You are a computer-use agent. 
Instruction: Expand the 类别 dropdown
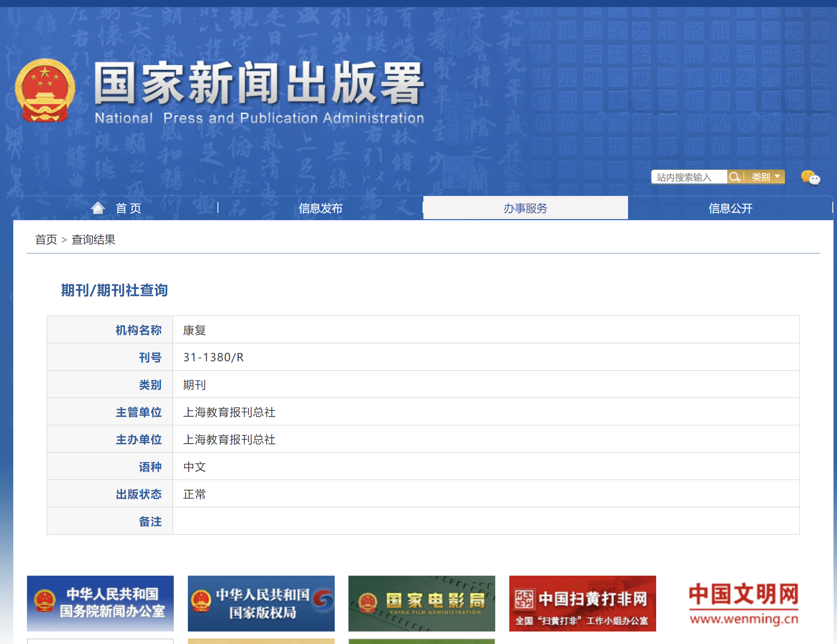pos(766,177)
